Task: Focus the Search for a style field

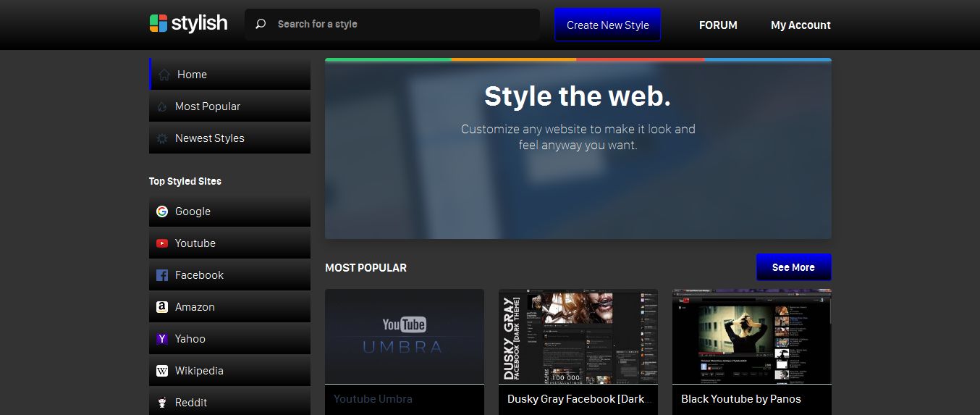Action: 392,24
